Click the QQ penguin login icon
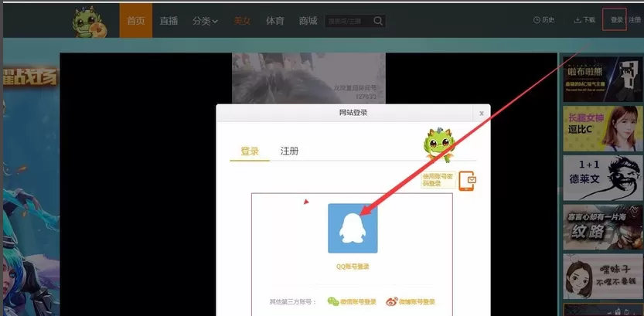 (x=353, y=228)
